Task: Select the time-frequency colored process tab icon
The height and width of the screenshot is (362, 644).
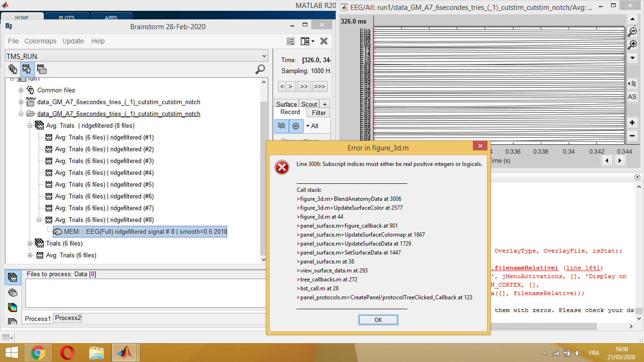Action: 13,307
